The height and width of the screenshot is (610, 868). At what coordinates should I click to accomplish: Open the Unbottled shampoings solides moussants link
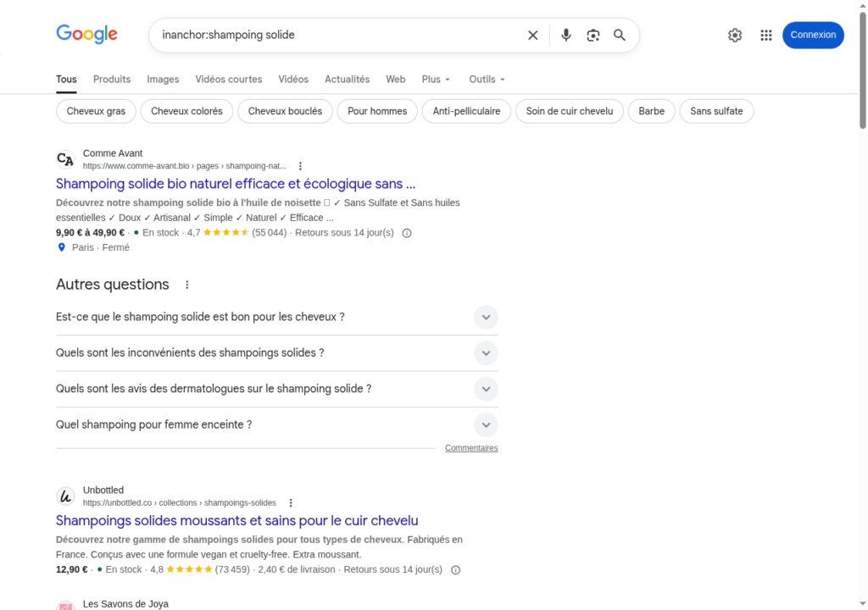pyautogui.click(x=236, y=520)
